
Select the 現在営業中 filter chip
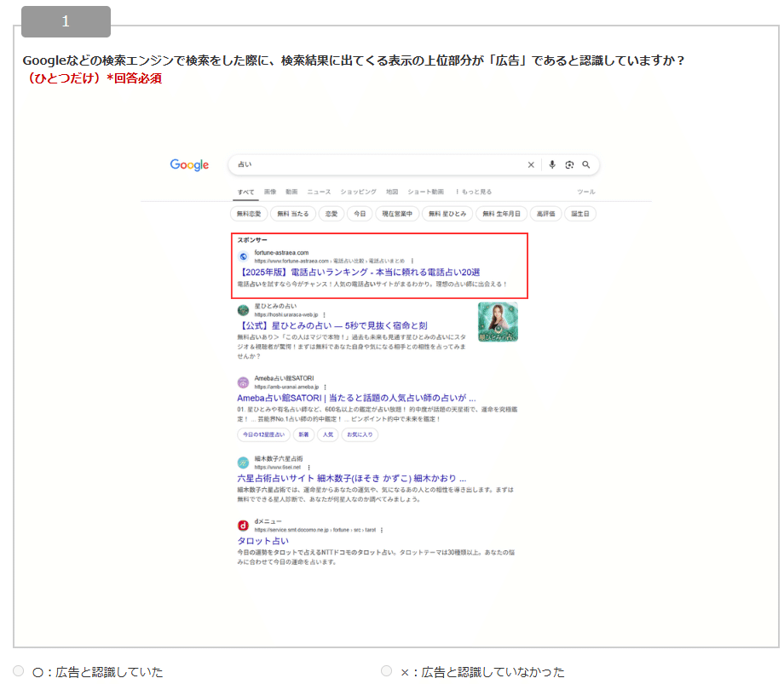point(397,214)
